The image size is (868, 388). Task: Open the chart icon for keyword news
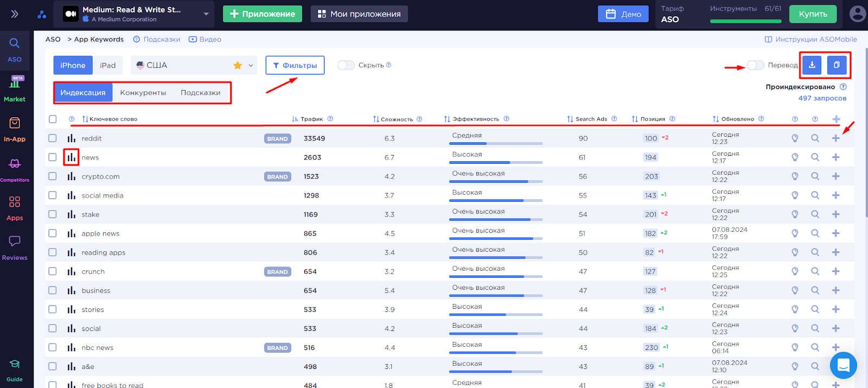(x=71, y=157)
